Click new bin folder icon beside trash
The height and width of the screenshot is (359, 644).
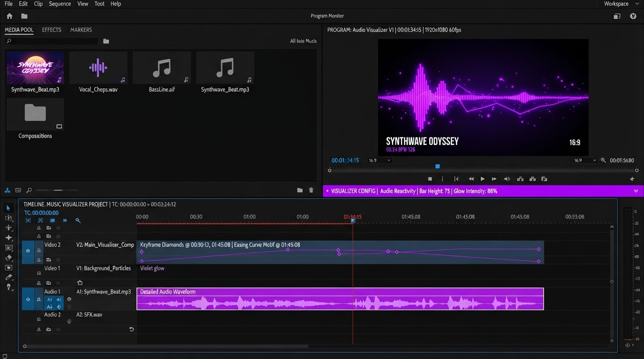pos(300,190)
